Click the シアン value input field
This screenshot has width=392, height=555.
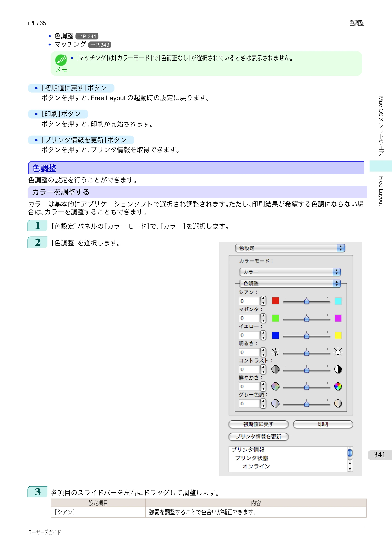pos(249,301)
